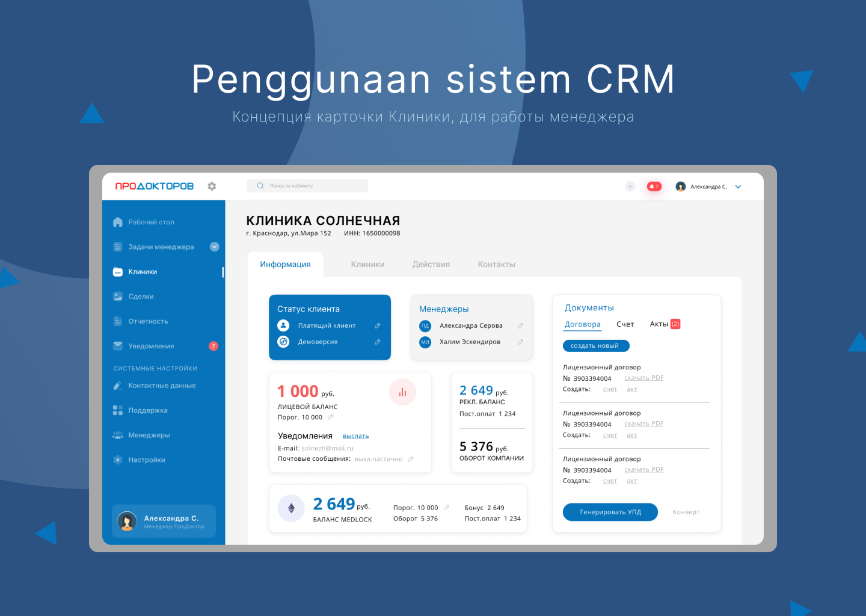Open the balance chart icon
This screenshot has width=866, height=616.
(x=402, y=392)
